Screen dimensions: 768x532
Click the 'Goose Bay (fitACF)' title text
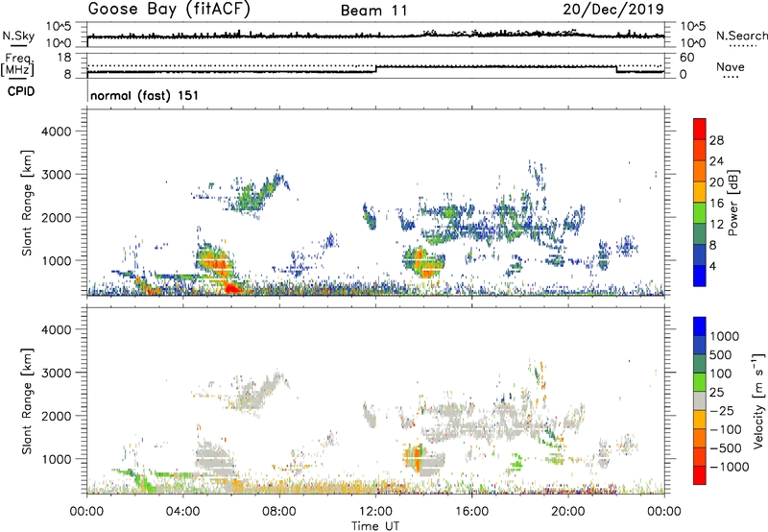click(169, 10)
